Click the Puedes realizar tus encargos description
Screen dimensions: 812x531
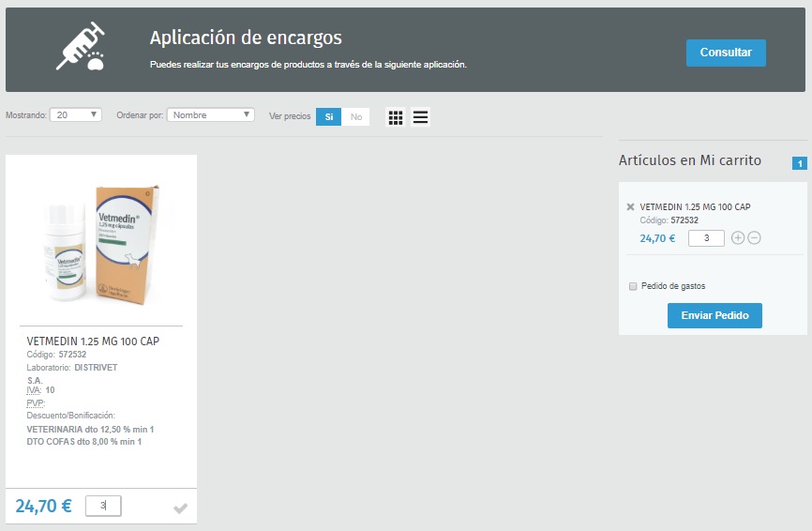(x=308, y=65)
